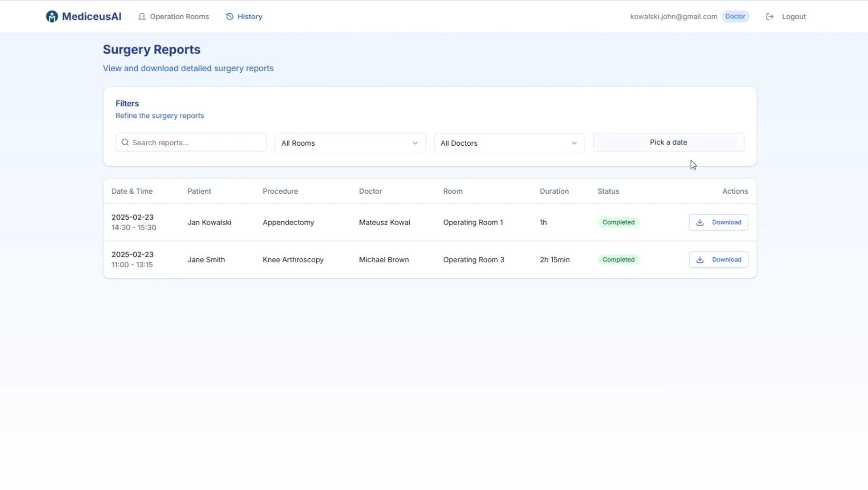Screen dimensions: 868x490
Task: Select patient Jane Smith cell
Action: click(x=206, y=260)
